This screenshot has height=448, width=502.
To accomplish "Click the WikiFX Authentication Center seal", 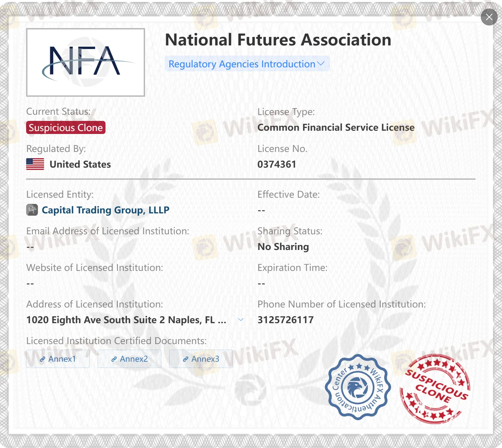I will point(357,387).
